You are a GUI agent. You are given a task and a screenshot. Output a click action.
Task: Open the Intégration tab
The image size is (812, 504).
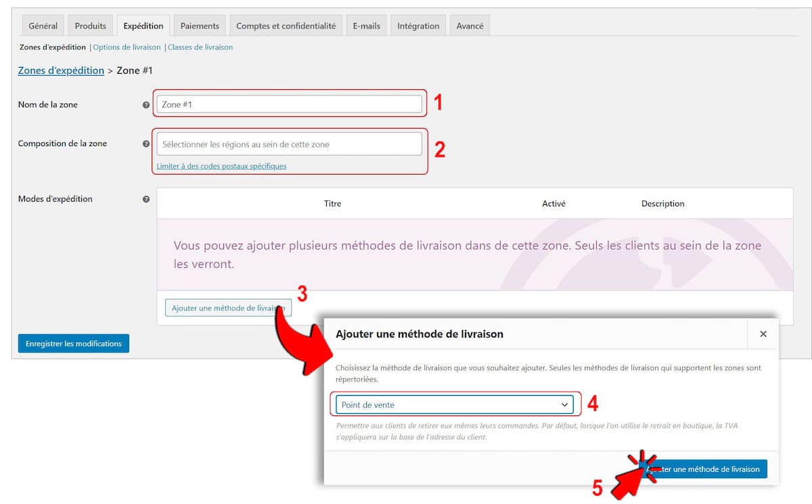click(x=418, y=26)
